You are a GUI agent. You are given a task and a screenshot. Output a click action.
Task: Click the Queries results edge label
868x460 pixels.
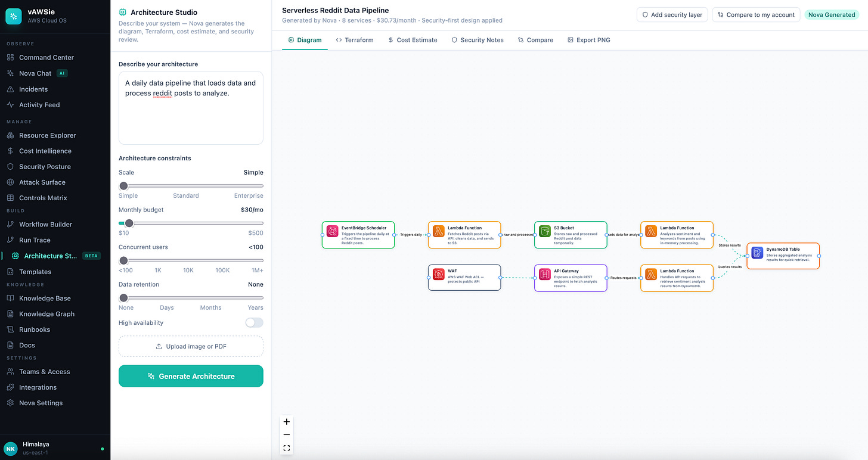click(730, 267)
